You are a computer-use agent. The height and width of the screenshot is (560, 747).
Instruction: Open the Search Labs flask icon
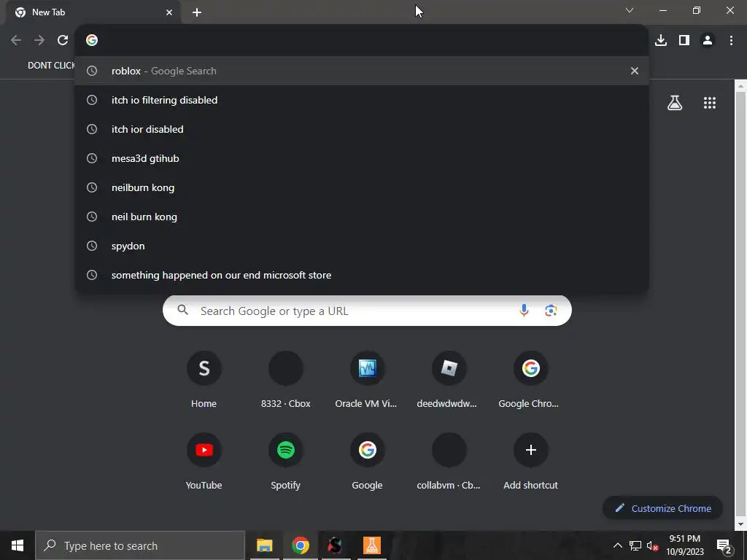[675, 102]
